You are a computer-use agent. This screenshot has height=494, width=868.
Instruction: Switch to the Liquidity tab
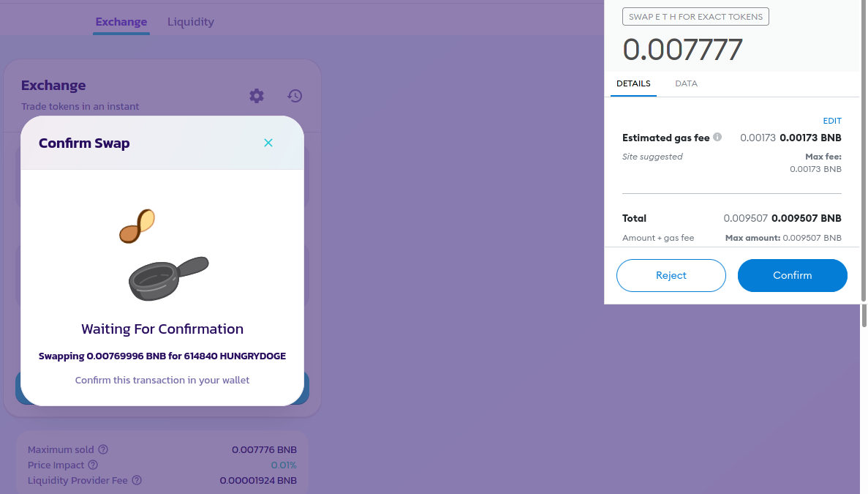click(x=190, y=22)
